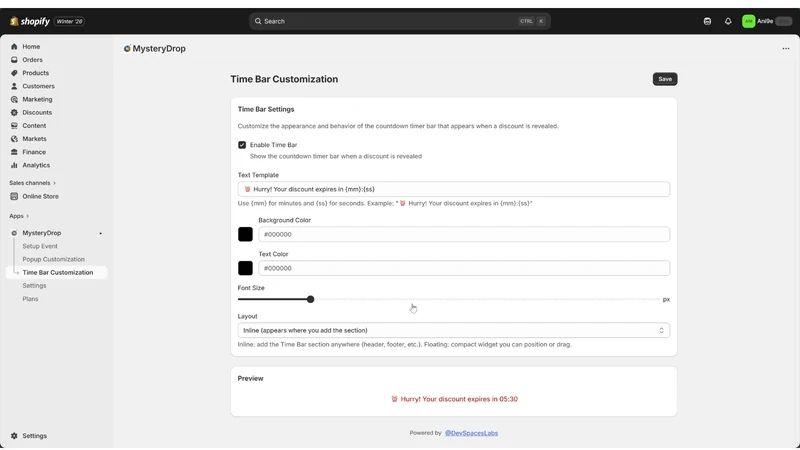Click the search magnifier icon
Image resolution: width=800 pixels, height=450 pixels.
point(258,21)
